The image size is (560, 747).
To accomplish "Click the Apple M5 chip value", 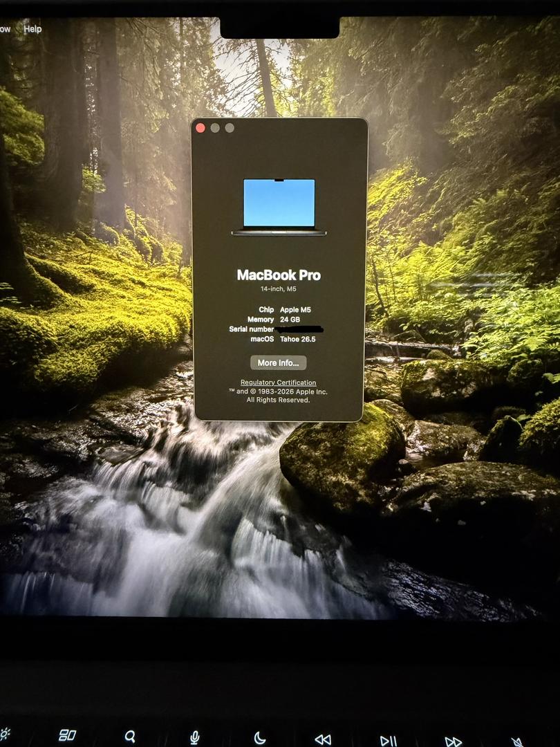I will click(x=295, y=310).
